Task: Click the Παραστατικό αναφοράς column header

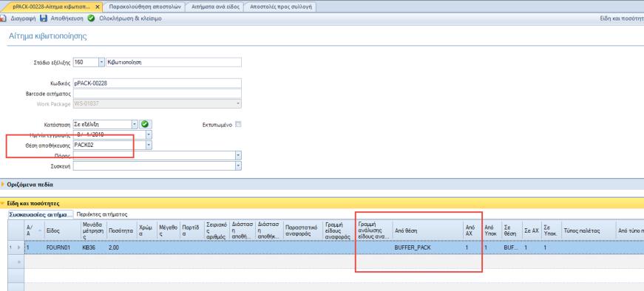Action: click(x=303, y=230)
